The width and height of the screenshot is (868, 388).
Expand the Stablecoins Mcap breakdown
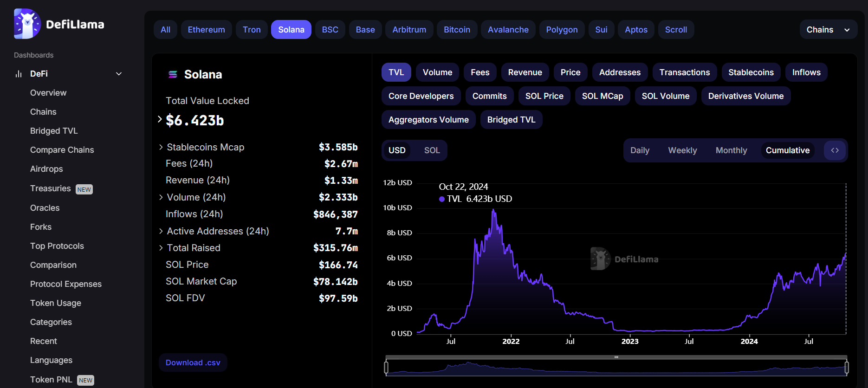[161, 147]
